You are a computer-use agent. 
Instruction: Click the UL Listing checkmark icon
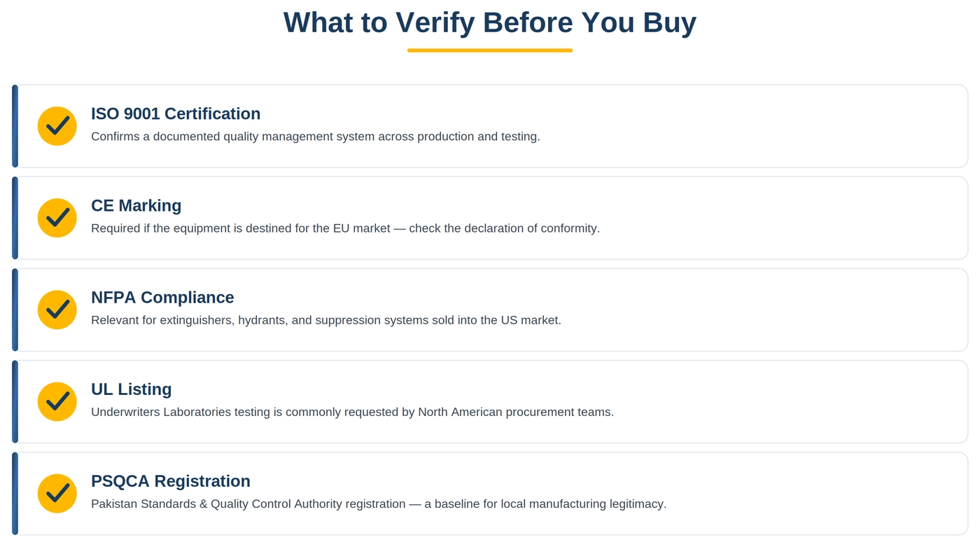[x=57, y=401]
